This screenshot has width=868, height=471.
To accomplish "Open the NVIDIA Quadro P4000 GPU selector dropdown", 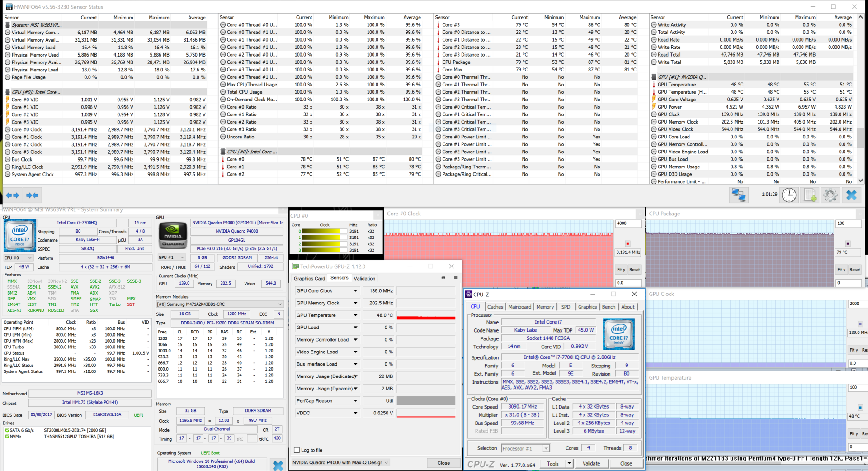I will pos(340,463).
